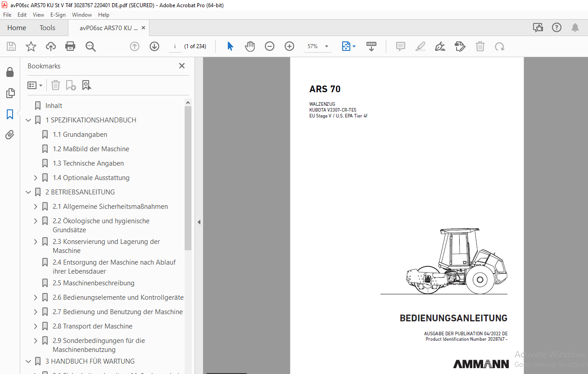Viewport: 588px width, 374px height.
Task: Click the trash delete icon in toolbar
Action: tap(480, 46)
